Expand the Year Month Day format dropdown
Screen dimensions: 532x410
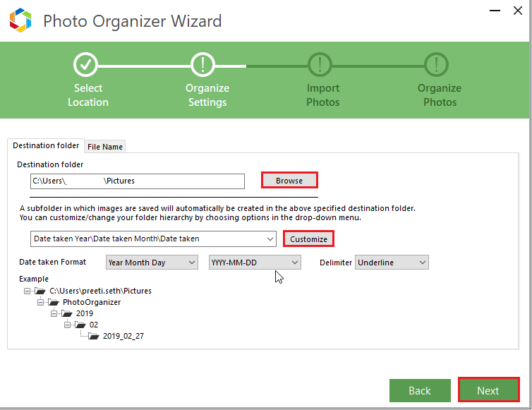tap(152, 263)
